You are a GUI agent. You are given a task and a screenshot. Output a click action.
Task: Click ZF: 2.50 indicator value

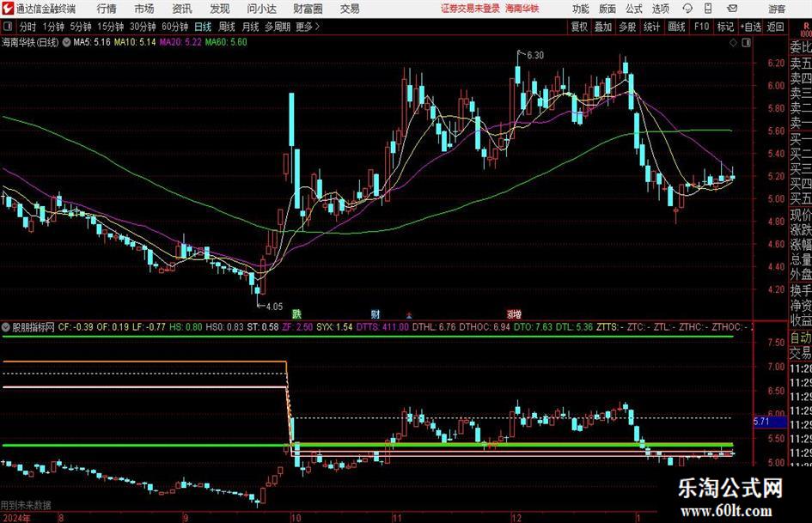[296, 327]
